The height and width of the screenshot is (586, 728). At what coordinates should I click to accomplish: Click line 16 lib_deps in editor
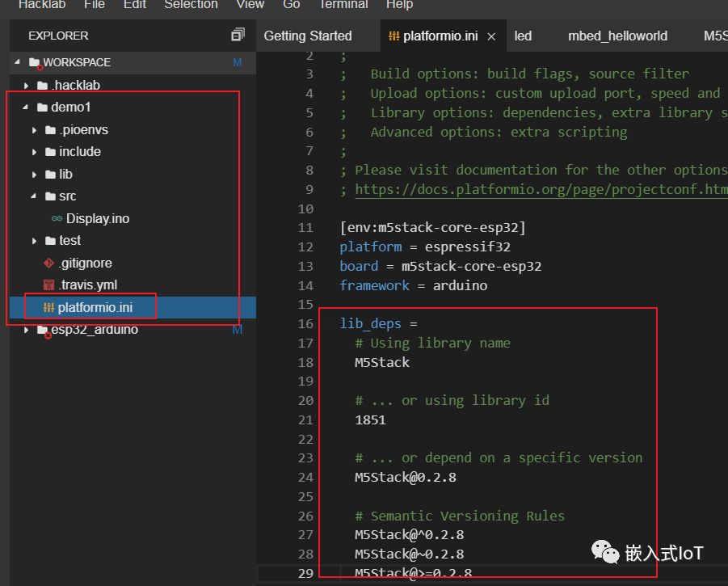click(370, 324)
